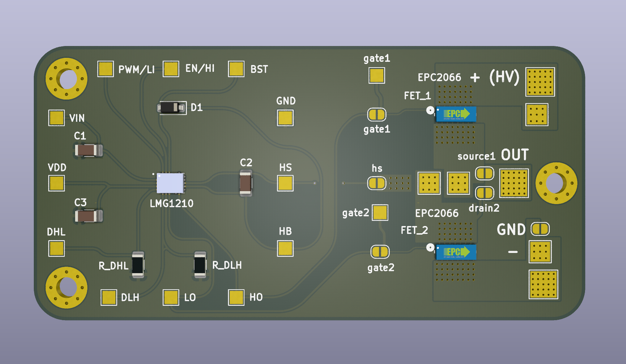Image resolution: width=626 pixels, height=364 pixels.
Task: Select capacitor C1 body
Action: [x=88, y=150]
